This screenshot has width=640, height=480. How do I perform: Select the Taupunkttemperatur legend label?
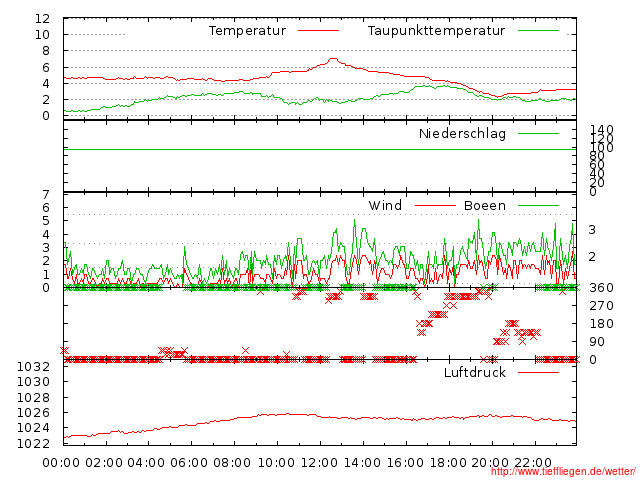coord(436,31)
